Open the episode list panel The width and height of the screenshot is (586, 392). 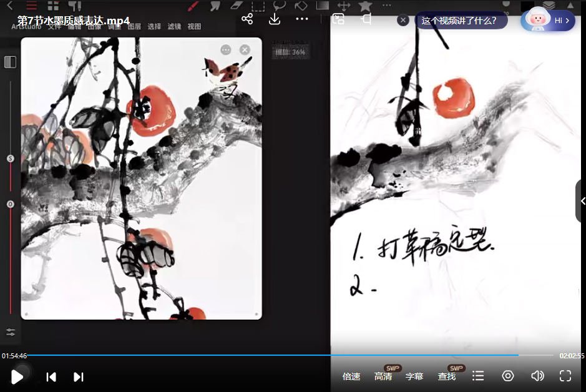pos(478,376)
